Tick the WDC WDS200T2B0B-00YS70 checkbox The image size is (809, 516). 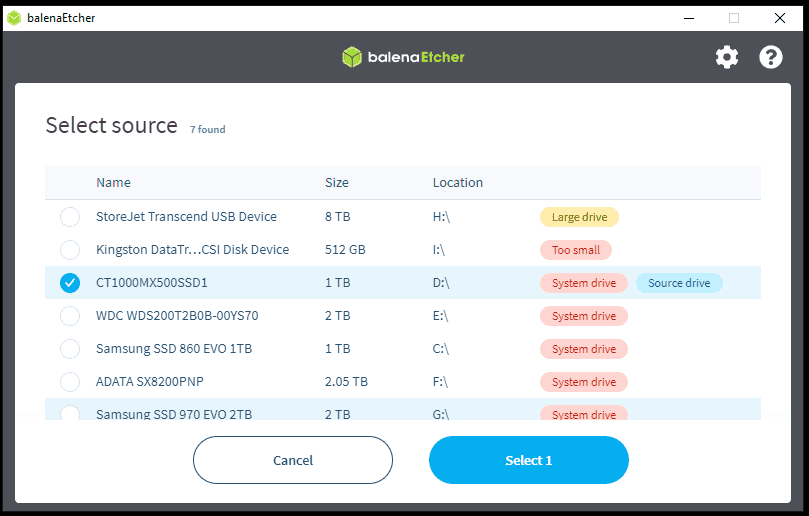click(x=70, y=316)
